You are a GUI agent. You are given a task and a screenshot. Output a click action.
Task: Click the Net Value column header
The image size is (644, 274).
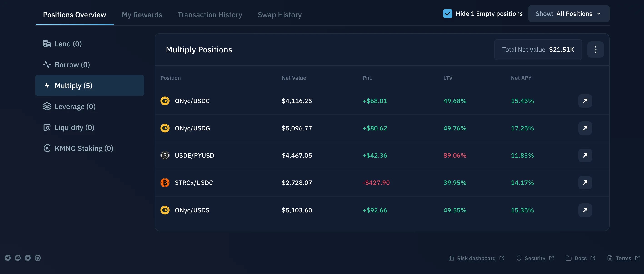[294, 78]
